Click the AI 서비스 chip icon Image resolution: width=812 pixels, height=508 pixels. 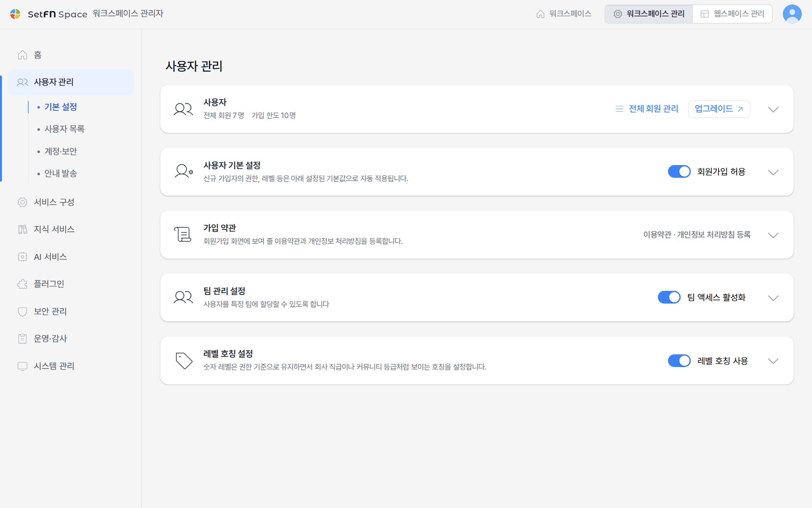[22, 257]
